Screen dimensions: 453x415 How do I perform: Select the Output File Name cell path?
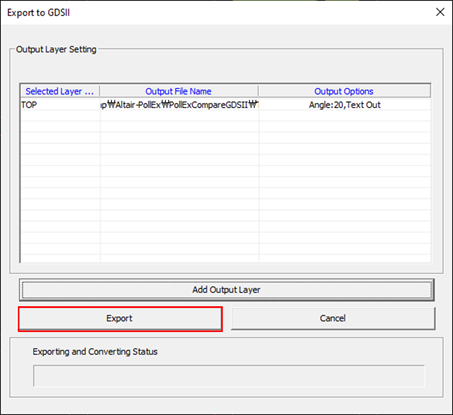pos(179,105)
